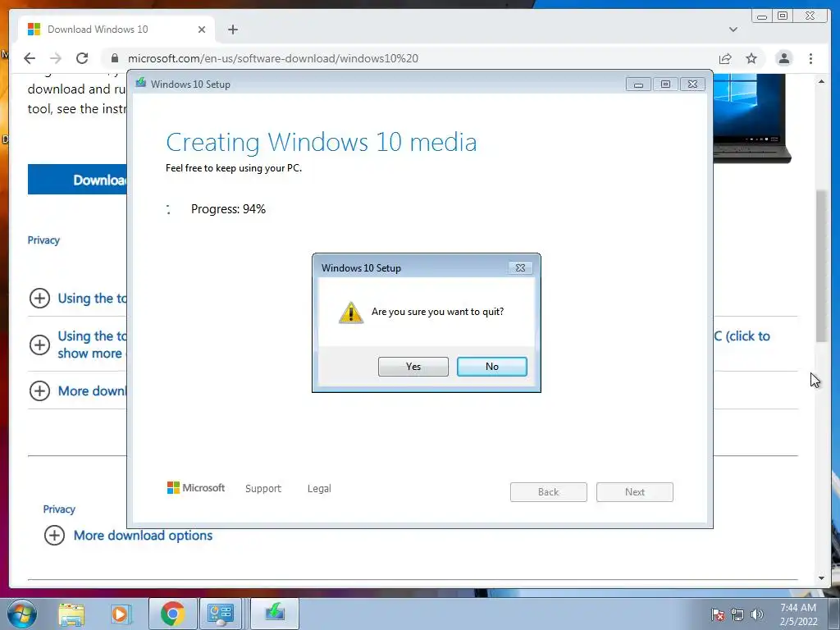Click 'Are you sure you want to quit?' text
Screen dimensions: 840x630
pyautogui.click(x=438, y=312)
